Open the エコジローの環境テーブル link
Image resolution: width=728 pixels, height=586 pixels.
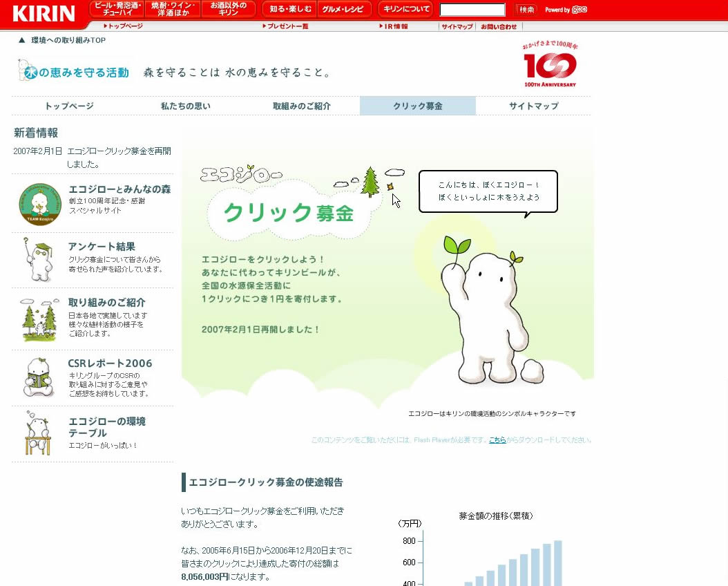[x=107, y=427]
